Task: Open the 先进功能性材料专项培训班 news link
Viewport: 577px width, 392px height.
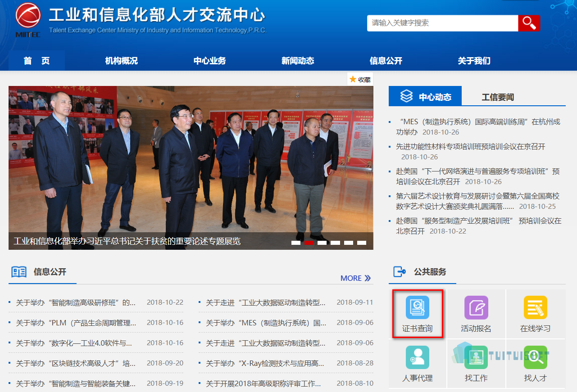Action: click(471, 146)
